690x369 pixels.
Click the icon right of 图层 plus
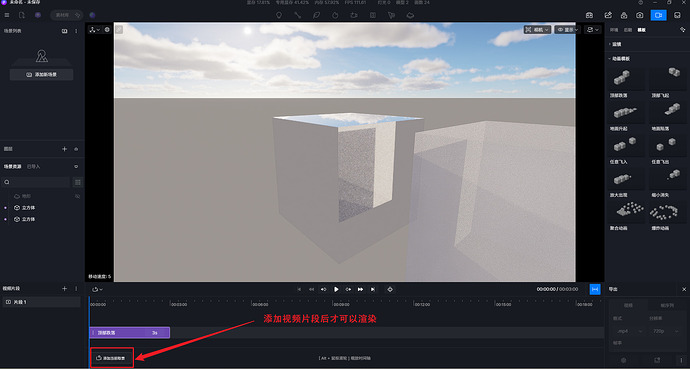76,149
